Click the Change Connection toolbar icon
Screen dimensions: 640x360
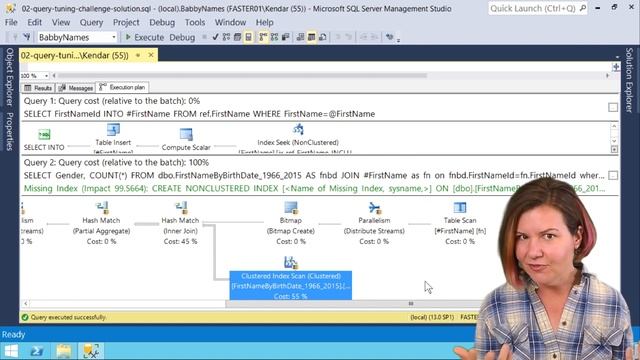pos(27,37)
